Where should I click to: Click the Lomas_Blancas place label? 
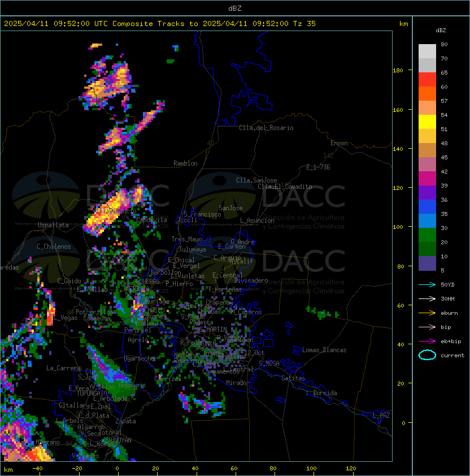pos(324,350)
